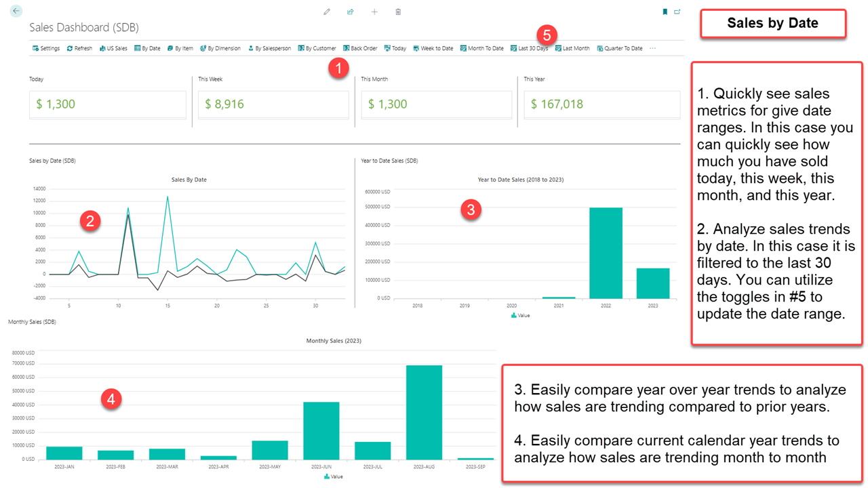Screen dimensions: 868x488
Task: Click the 2023 yearly sales bar
Action: (x=653, y=283)
